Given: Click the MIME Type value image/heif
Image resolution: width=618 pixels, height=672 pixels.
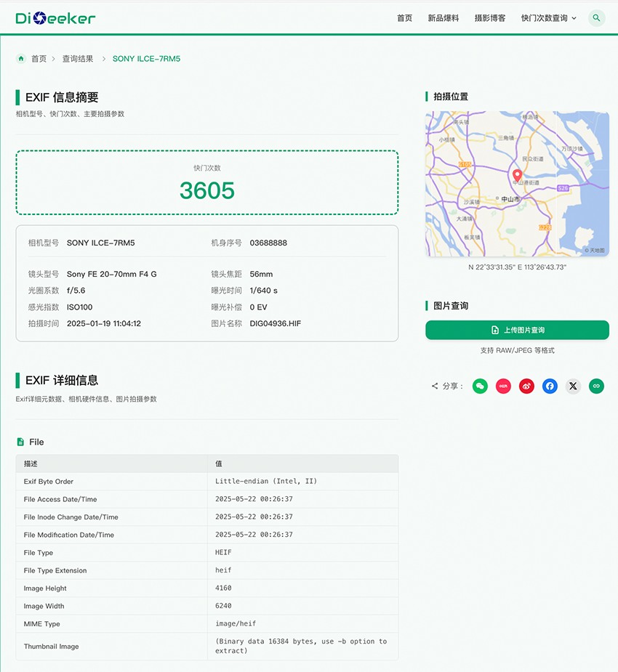Looking at the screenshot, I should tap(236, 623).
